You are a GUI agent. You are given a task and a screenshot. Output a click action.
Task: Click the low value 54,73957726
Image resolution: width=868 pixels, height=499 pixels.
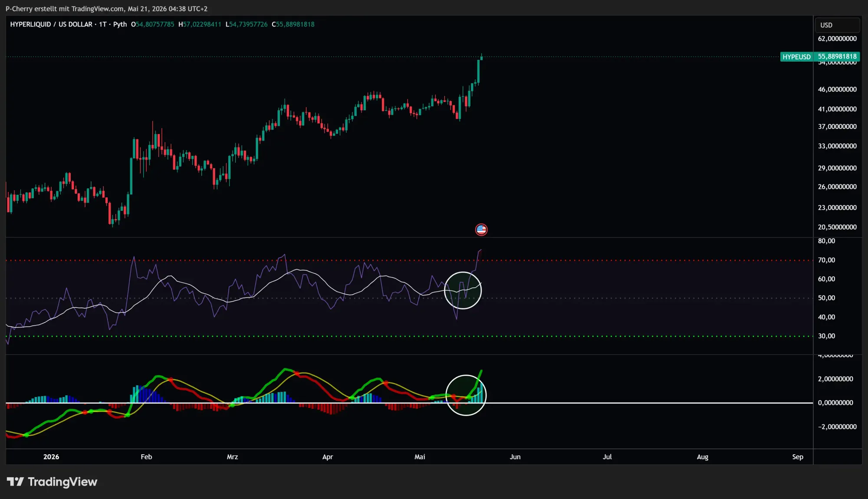[248, 24]
